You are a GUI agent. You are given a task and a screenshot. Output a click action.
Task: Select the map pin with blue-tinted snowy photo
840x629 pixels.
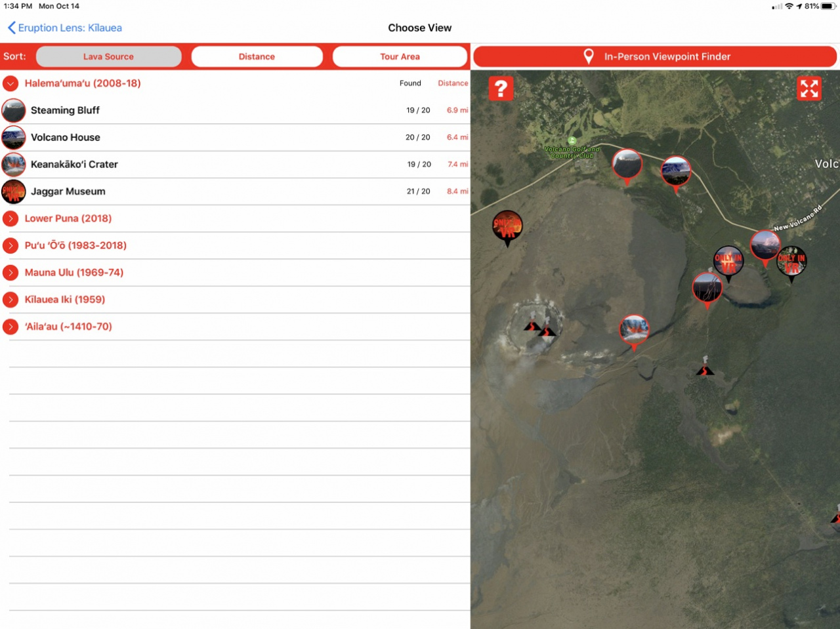point(676,173)
